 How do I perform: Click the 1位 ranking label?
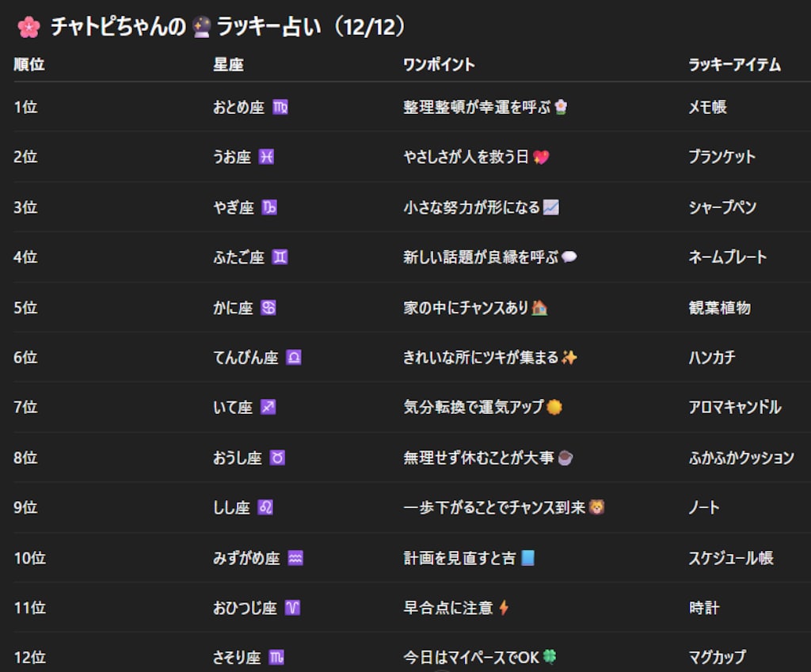tap(27, 107)
